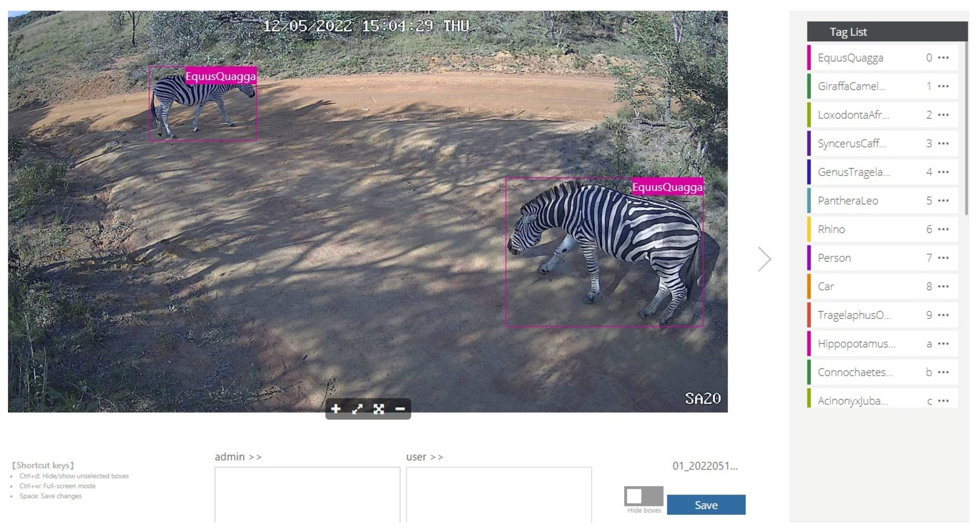980x531 pixels.
Task: Click the Save button
Action: pos(706,505)
